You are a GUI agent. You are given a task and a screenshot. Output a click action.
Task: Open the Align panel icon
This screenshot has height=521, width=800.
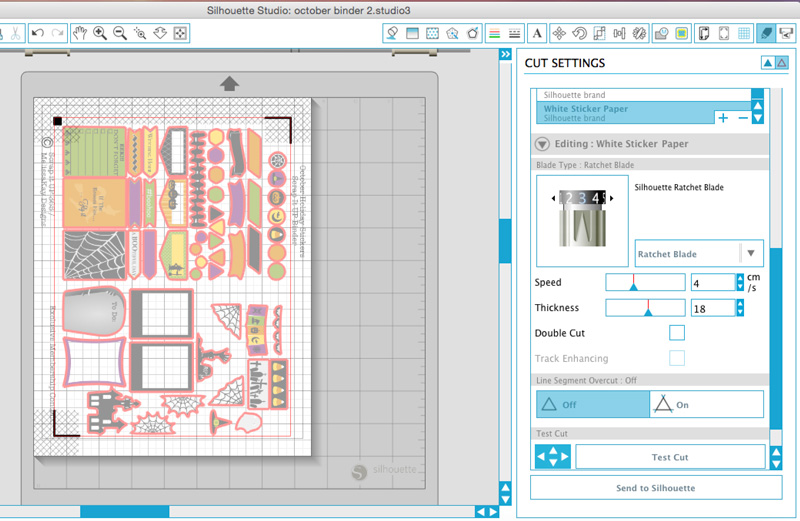click(619, 34)
